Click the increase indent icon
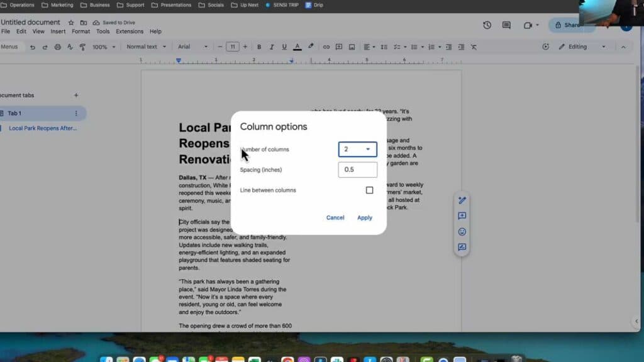The height and width of the screenshot is (362, 644). point(461,47)
